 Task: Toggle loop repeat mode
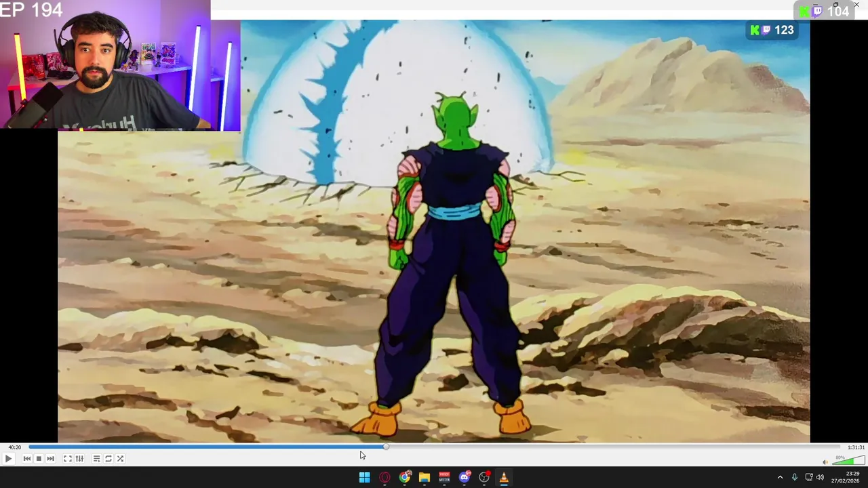click(x=108, y=459)
